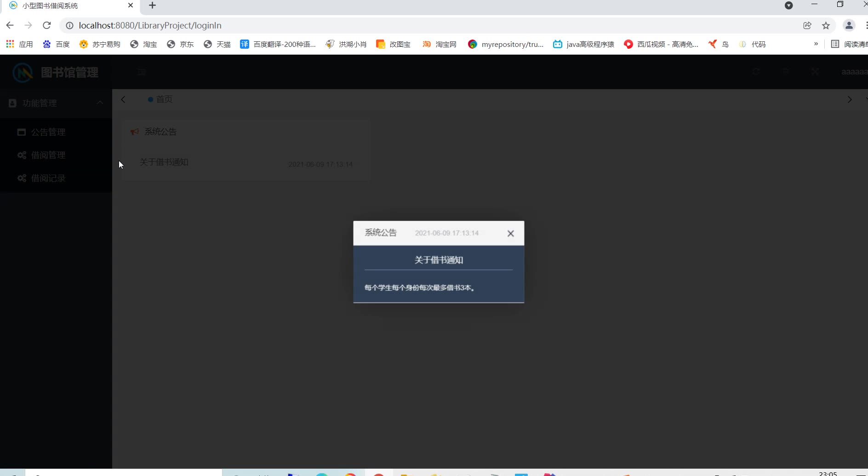Image resolution: width=868 pixels, height=476 pixels.
Task: Open the myrepository bookmark
Action: 506,44
